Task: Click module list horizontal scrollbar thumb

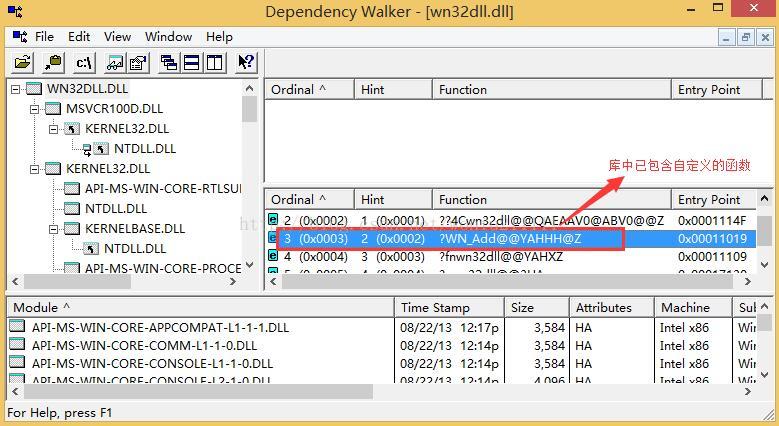Action: pos(198,391)
